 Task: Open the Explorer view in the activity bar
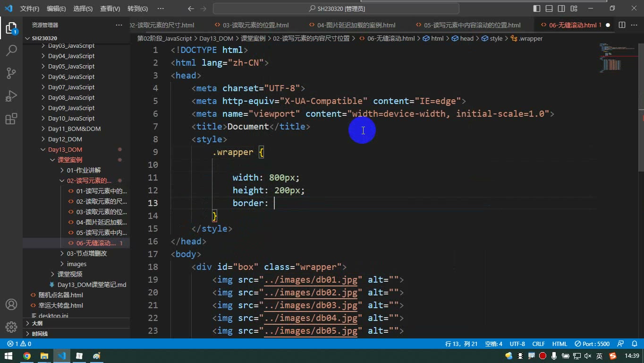[11, 28]
